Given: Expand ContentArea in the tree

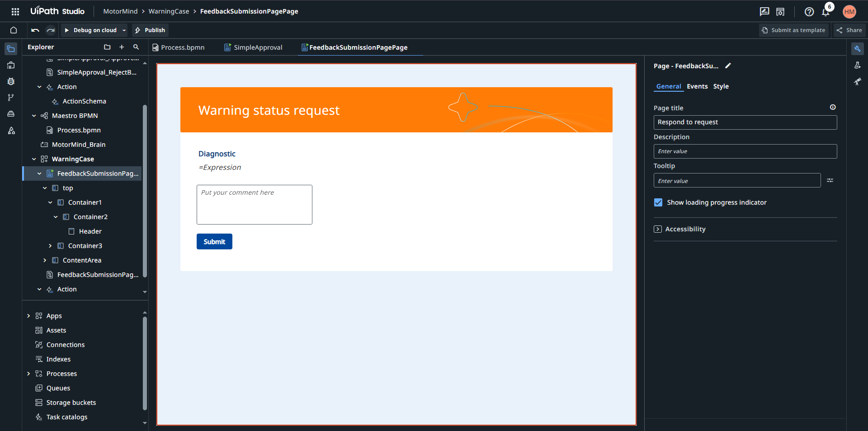Looking at the screenshot, I should click(45, 260).
